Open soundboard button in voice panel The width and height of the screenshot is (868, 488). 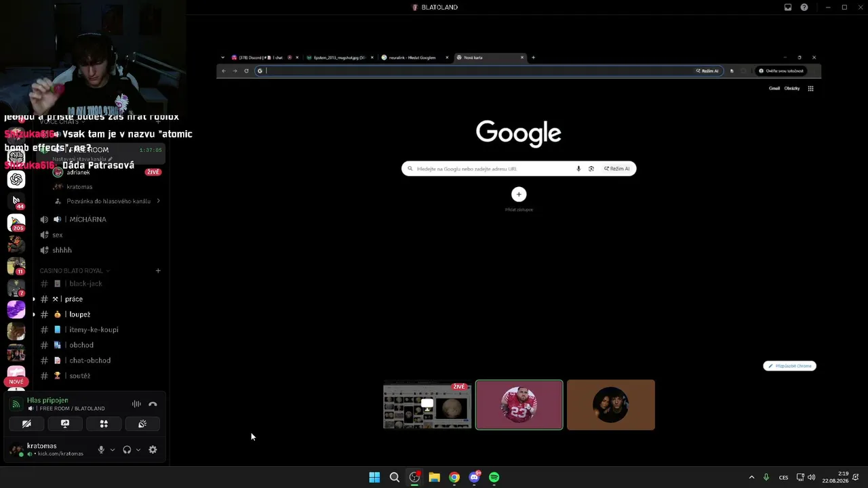click(x=142, y=424)
